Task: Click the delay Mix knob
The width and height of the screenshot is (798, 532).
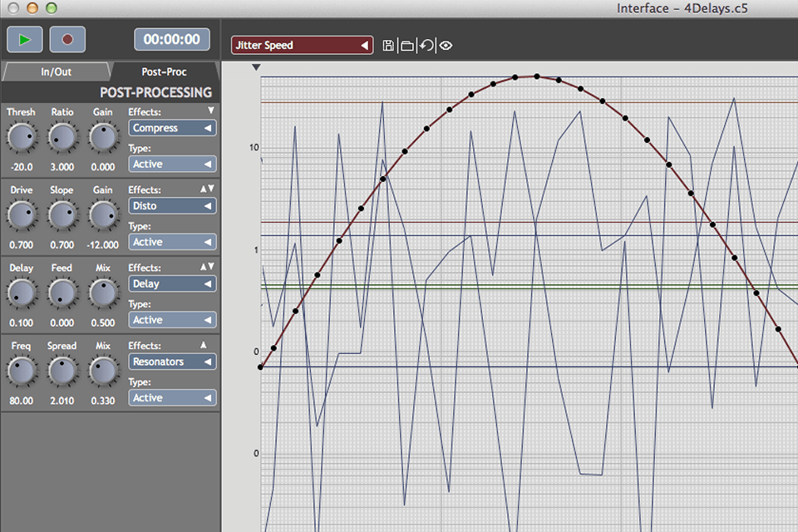Action: (x=103, y=293)
